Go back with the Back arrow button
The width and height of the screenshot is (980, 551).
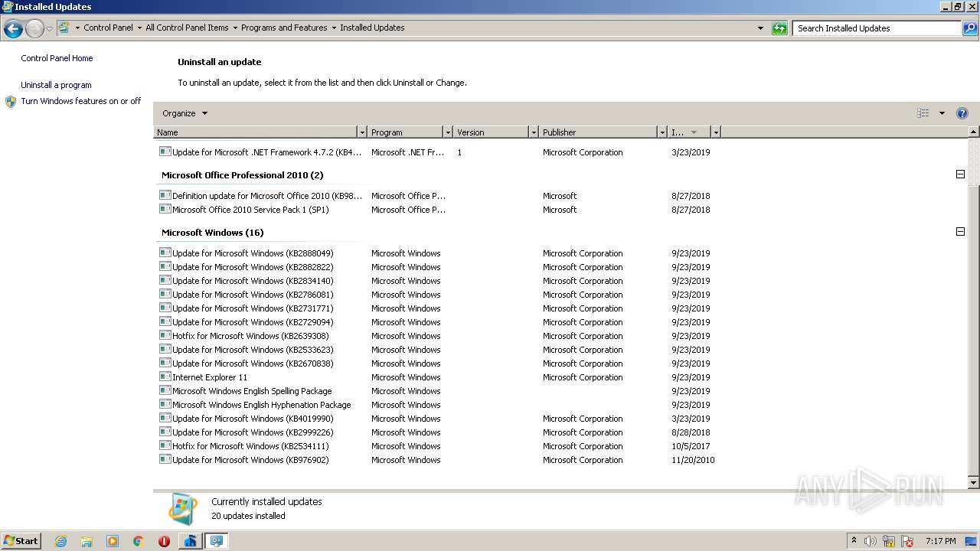tap(13, 29)
